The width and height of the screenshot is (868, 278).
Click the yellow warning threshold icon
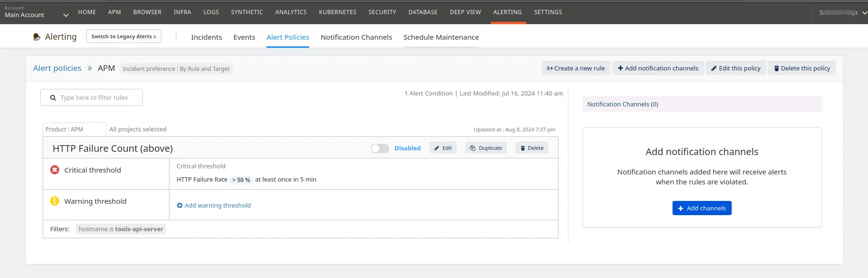[55, 201]
